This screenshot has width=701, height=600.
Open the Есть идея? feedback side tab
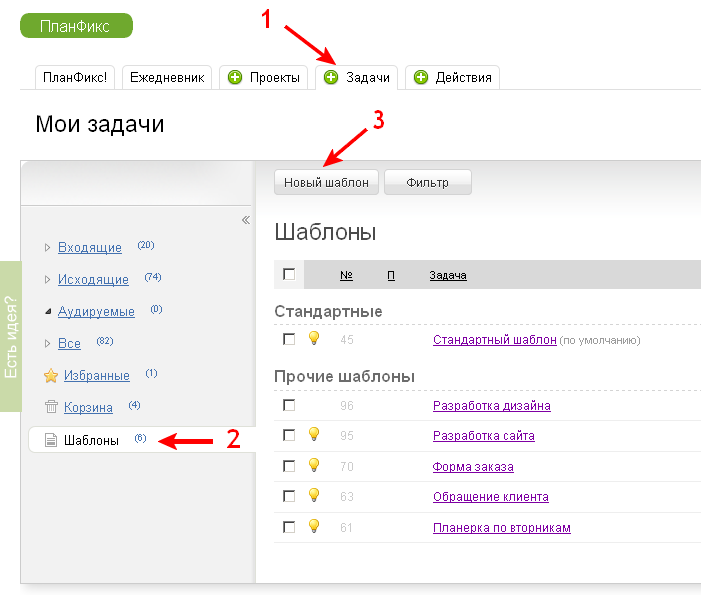click(10, 336)
